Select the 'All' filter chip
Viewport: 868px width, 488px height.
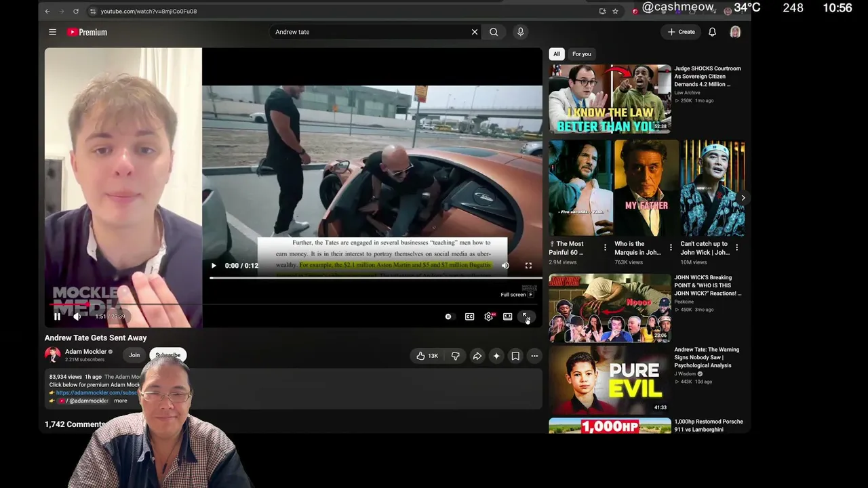click(x=557, y=54)
